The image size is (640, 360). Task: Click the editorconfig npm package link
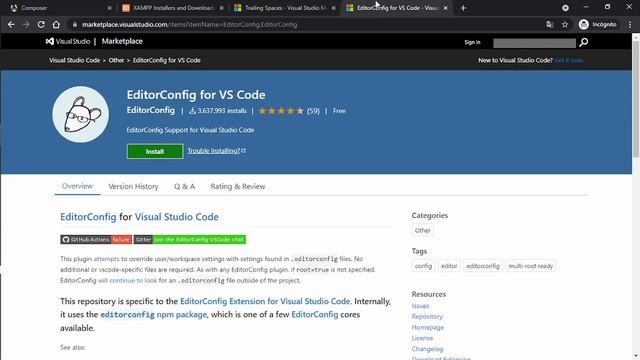[x=153, y=315]
